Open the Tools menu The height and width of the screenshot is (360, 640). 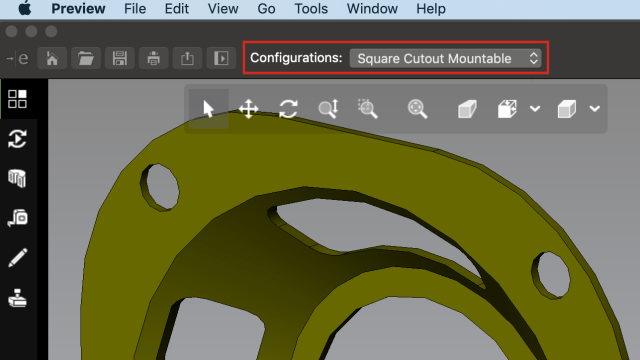click(311, 9)
